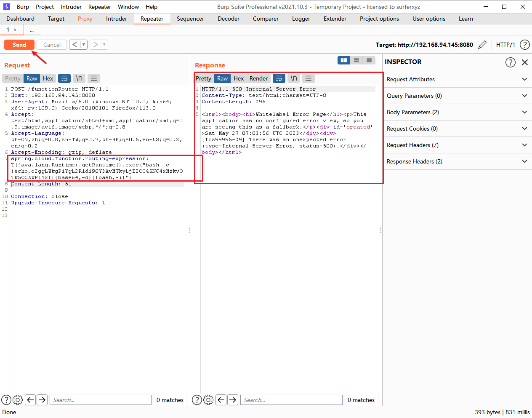Open the Intruder menu
532x418 pixels.
(x=71, y=7)
